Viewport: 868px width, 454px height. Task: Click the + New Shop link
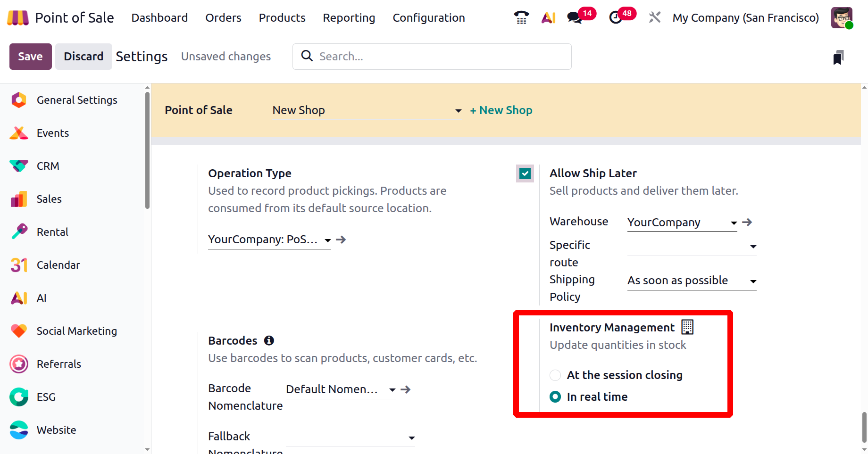[x=501, y=110]
